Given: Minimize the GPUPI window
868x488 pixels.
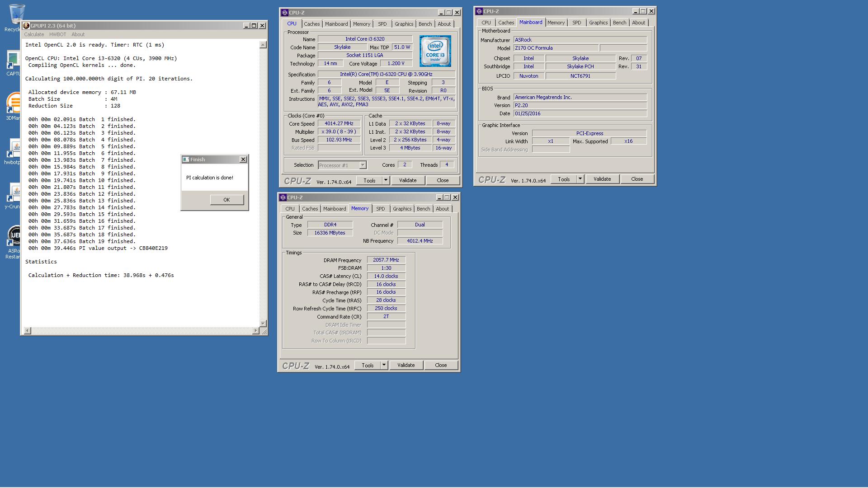Looking at the screenshot, I should click(x=246, y=26).
